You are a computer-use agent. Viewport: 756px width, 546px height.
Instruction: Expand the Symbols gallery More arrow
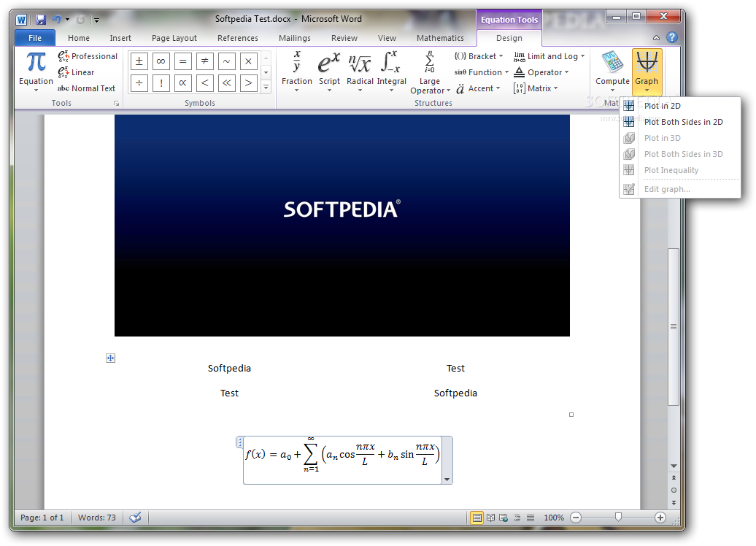point(266,88)
